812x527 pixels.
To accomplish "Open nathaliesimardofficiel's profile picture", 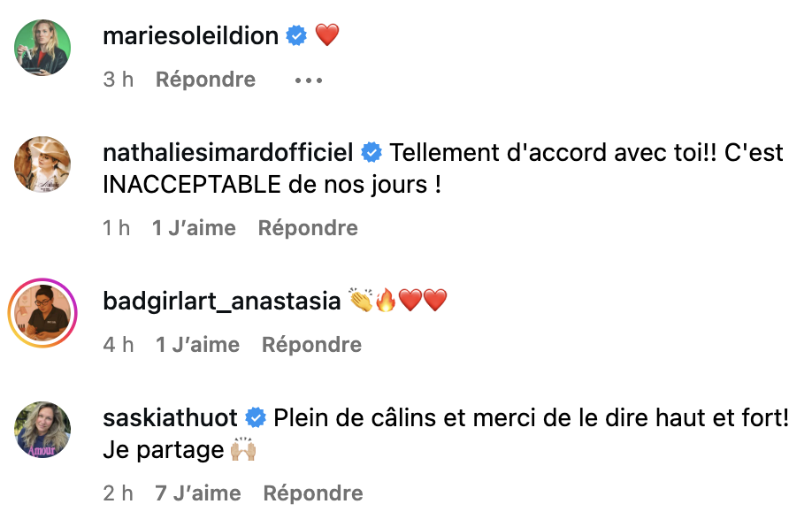I will pos(42,164).
